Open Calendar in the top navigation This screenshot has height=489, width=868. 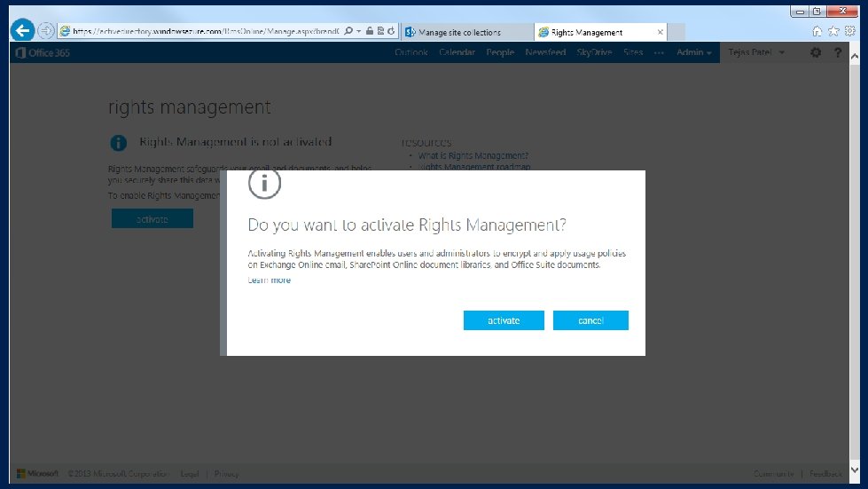coord(457,52)
